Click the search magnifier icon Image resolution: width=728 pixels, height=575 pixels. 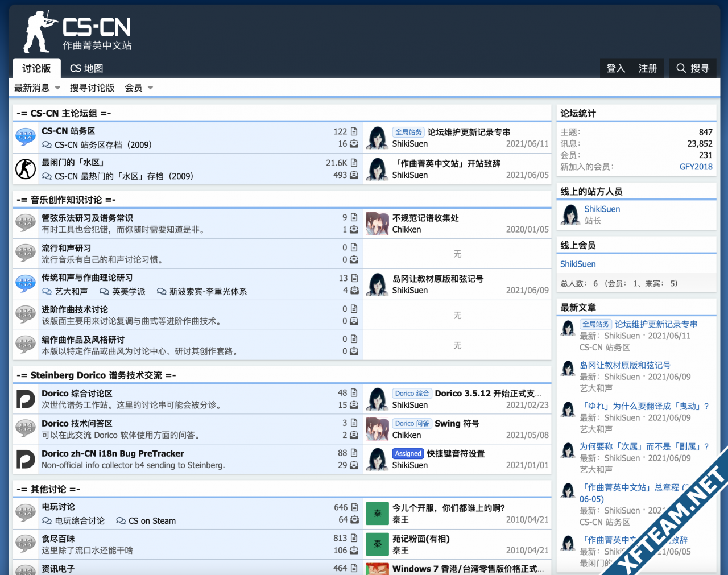(681, 68)
